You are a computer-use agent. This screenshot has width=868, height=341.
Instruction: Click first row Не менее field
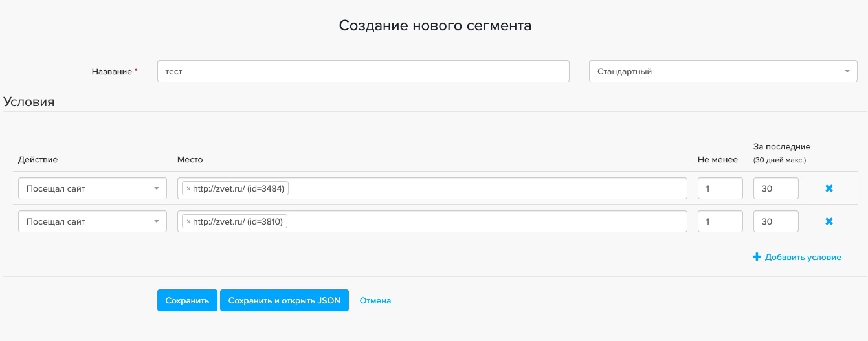pos(720,189)
